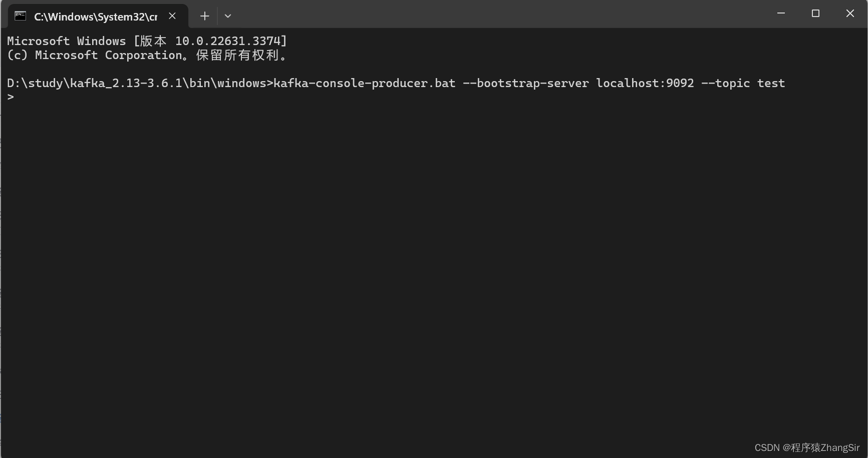The height and width of the screenshot is (458, 868).
Task: Click the CSDN ZhangSir watermark text
Action: (x=806, y=447)
